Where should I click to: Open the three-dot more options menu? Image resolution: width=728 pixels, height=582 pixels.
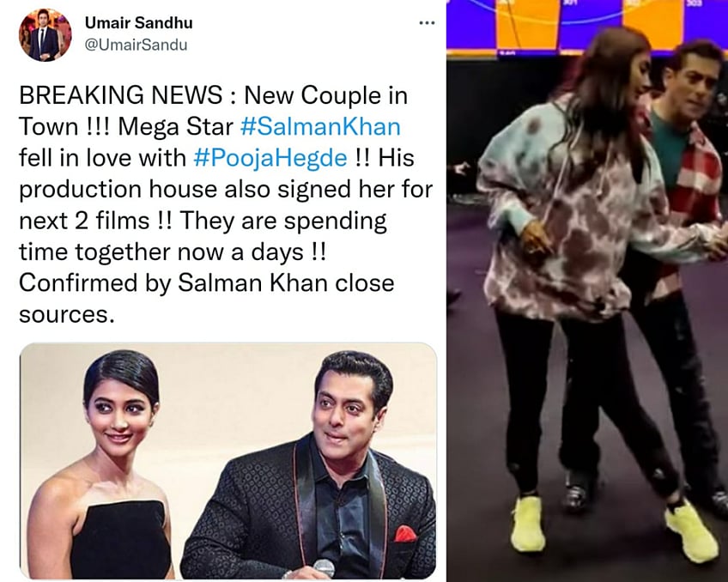(427, 22)
